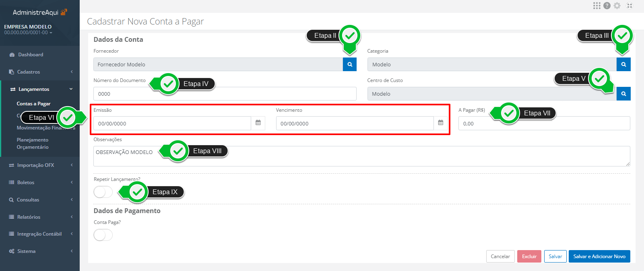644x271 pixels.
Task: Click the Centro de Custo search button
Action: point(623,94)
